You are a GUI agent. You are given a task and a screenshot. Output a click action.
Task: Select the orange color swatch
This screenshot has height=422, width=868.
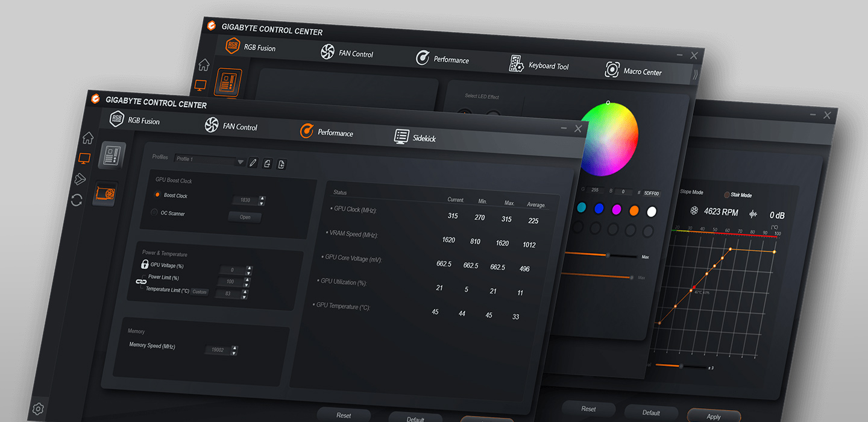pos(634,210)
